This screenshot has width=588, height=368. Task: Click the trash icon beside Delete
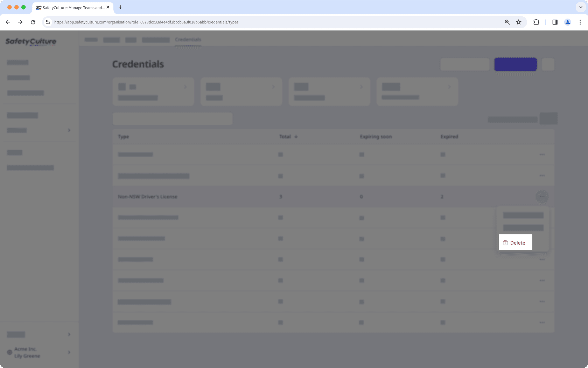click(x=505, y=242)
